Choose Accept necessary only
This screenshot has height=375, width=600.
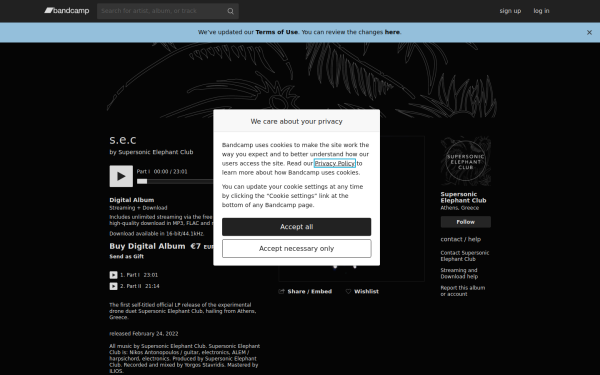[297, 248]
